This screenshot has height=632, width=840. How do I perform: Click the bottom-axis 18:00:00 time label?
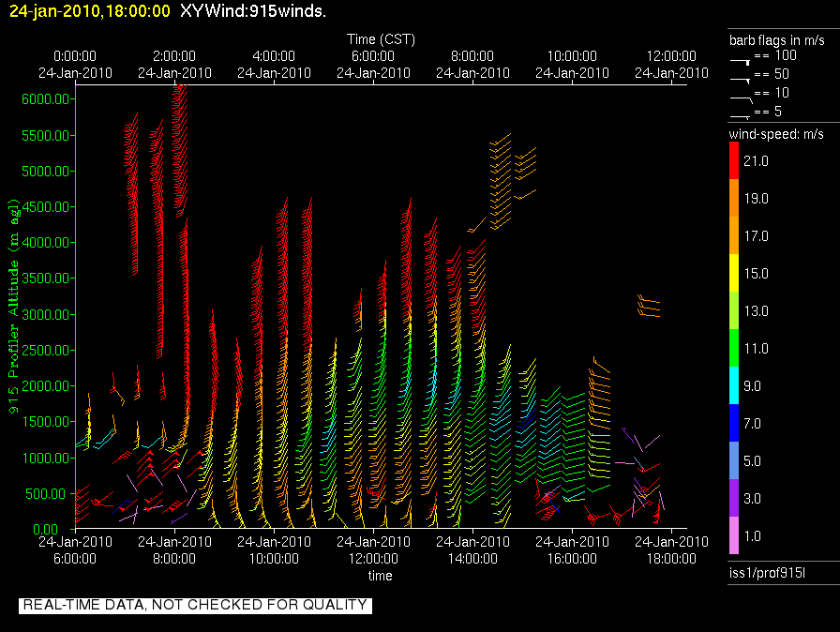click(671, 559)
